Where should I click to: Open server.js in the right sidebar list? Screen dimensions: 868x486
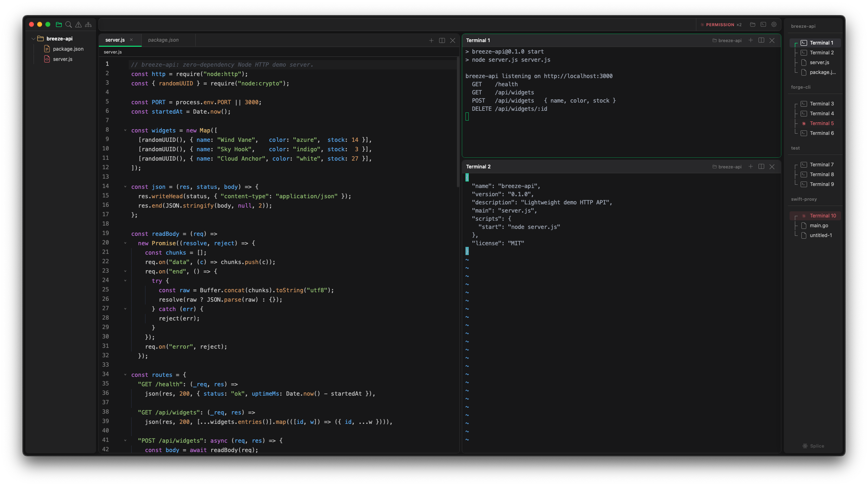click(x=815, y=63)
